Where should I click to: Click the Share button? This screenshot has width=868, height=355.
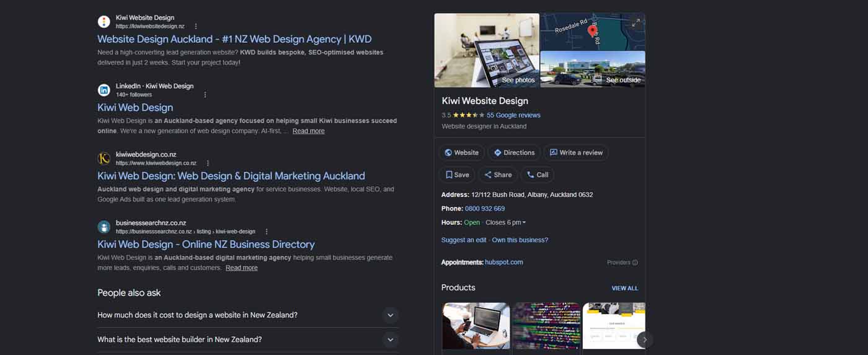(x=498, y=175)
